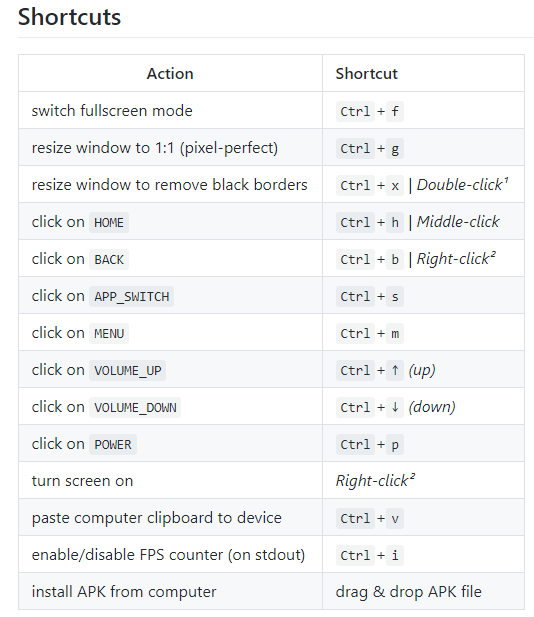Click the BACK code label

(x=109, y=259)
